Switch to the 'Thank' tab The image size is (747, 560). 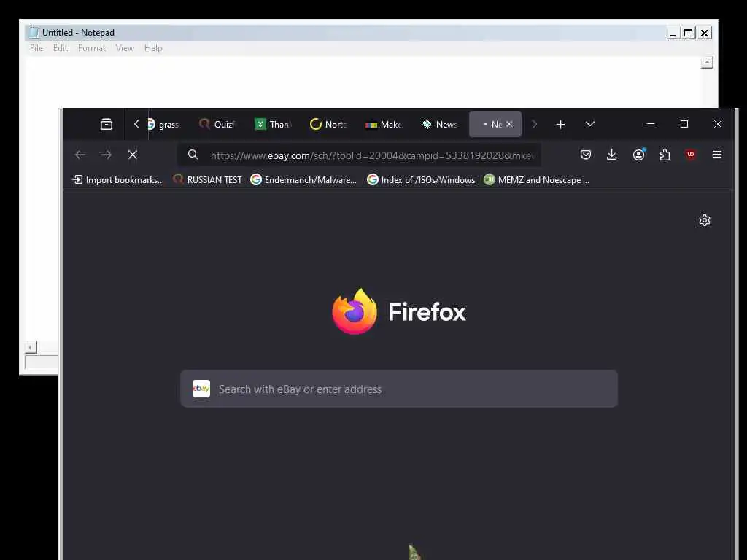(x=273, y=124)
